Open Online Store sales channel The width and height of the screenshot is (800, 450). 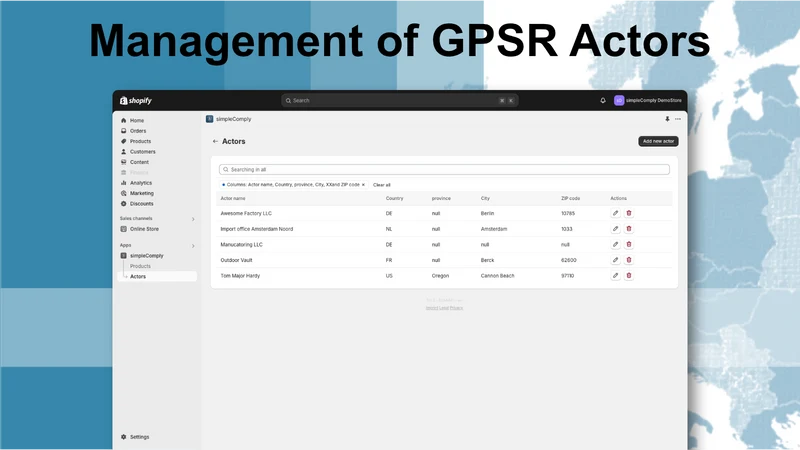(x=144, y=229)
